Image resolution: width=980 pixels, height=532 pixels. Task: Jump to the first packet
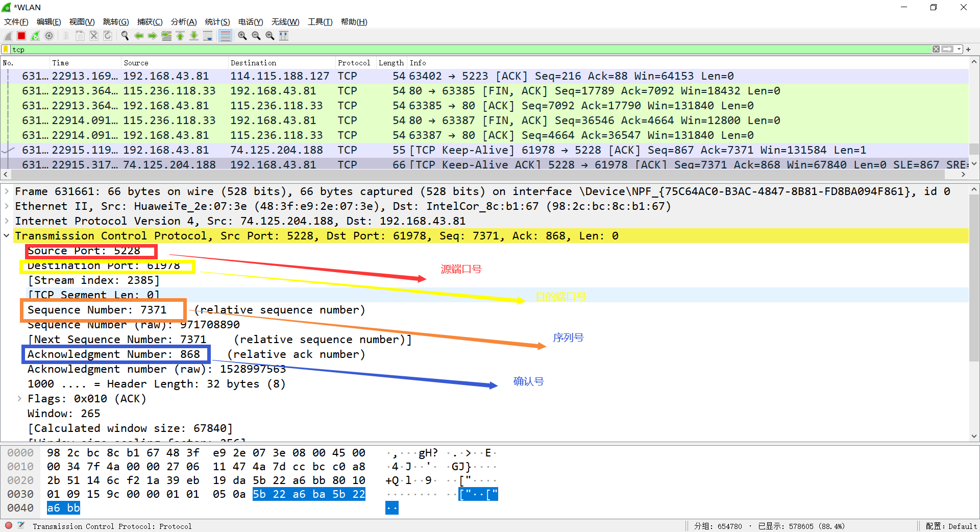(180, 36)
